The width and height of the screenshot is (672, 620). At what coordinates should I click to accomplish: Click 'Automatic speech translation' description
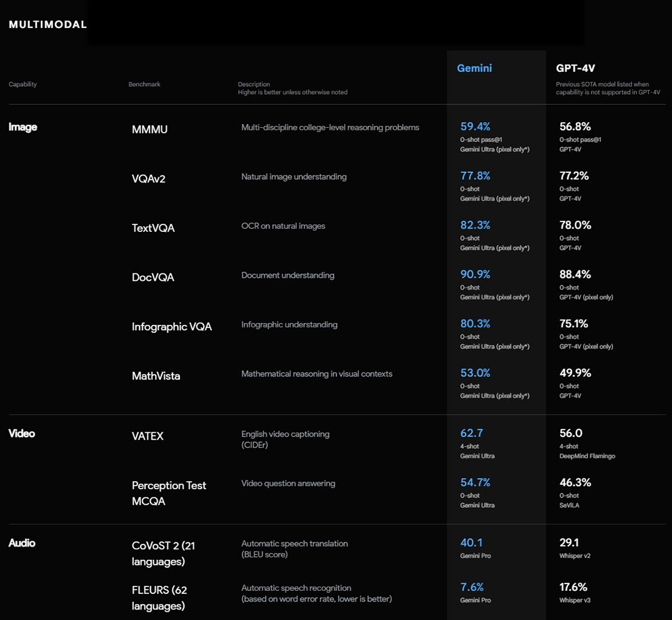[294, 544]
